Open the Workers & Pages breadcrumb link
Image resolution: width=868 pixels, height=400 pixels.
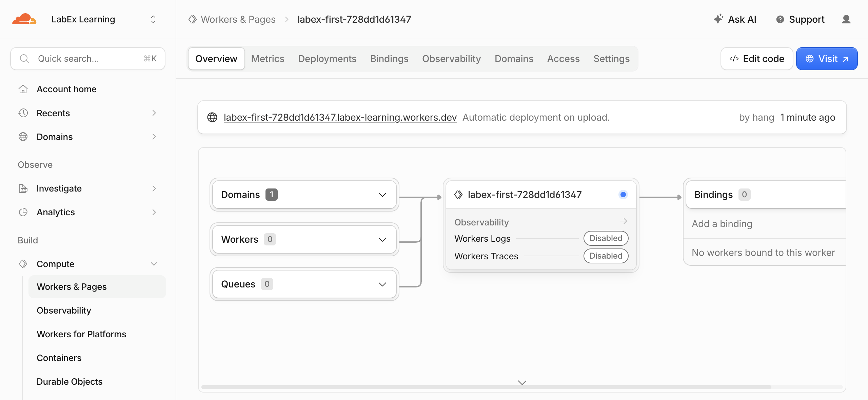click(238, 19)
